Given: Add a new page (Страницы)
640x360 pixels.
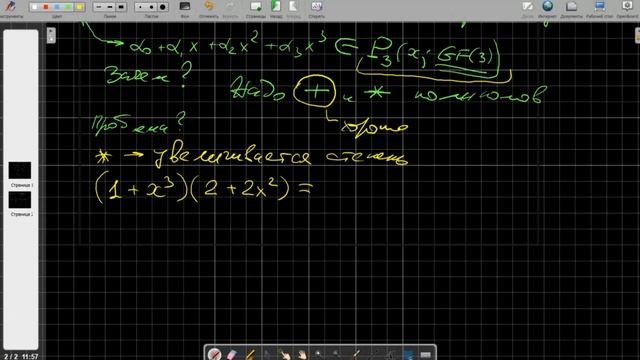Looking at the screenshot, I should click(x=256, y=8).
